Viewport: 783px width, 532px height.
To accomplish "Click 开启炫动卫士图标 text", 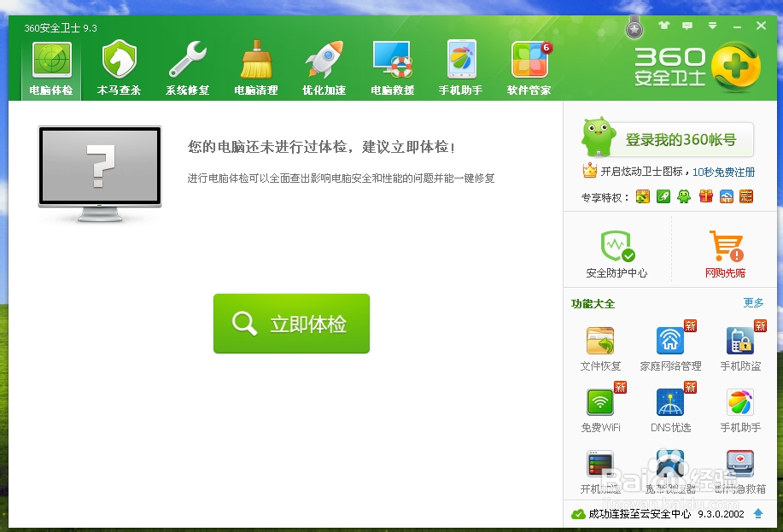I will point(641,172).
